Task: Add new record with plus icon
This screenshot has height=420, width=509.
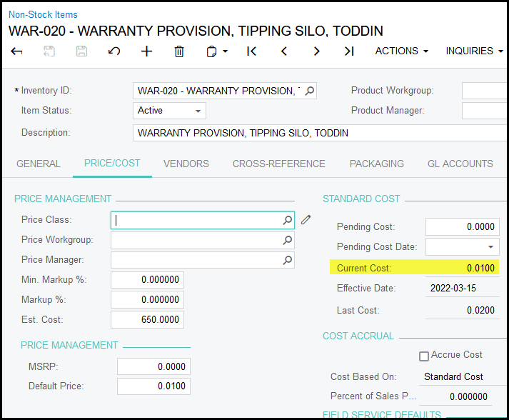Action: pos(146,51)
